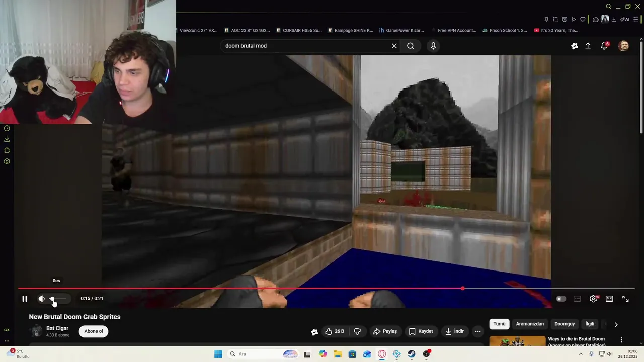
Task: Open the 'GamePower Kizar...' bookmark
Action: tap(401, 30)
